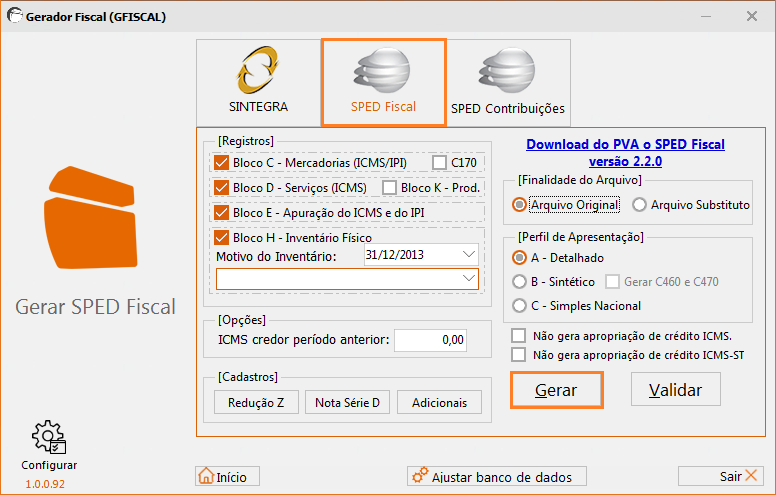Enable the C170 checkbox
This screenshot has width=776, height=495.
point(439,162)
